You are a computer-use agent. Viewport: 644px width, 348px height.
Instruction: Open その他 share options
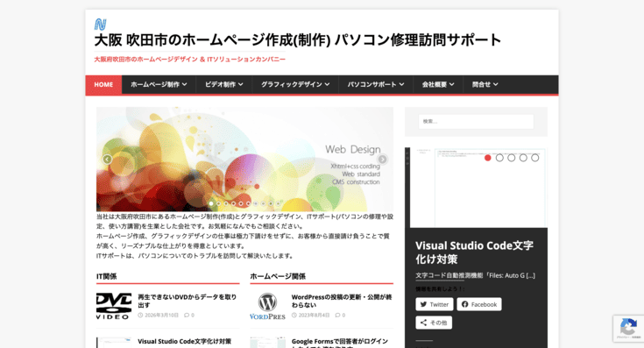pyautogui.click(x=434, y=323)
